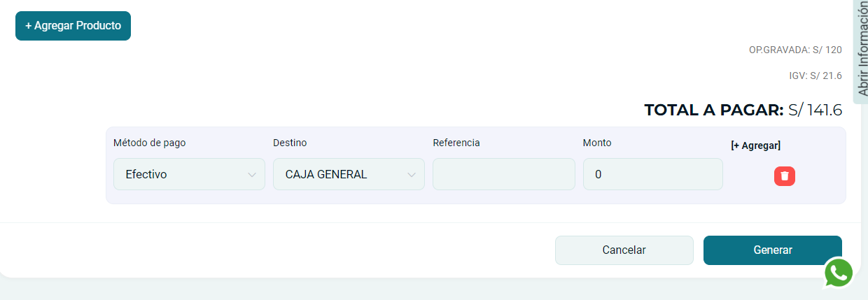Click the Generar button
868x300 pixels.
[x=772, y=250]
